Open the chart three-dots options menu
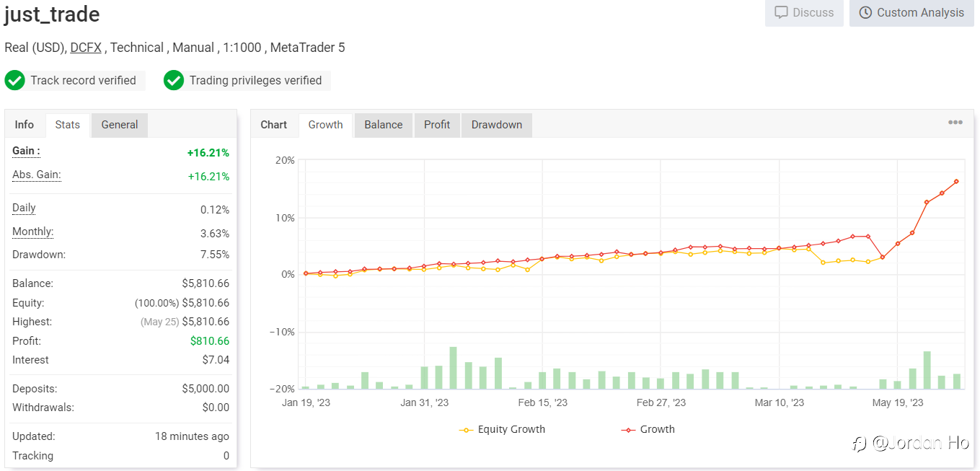 [955, 123]
